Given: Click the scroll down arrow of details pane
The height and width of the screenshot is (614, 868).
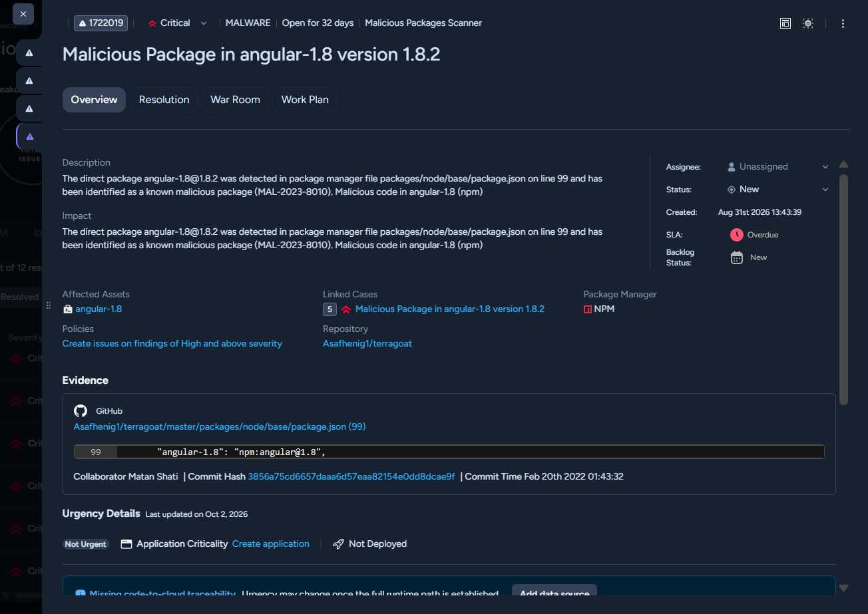Looking at the screenshot, I should (x=843, y=588).
